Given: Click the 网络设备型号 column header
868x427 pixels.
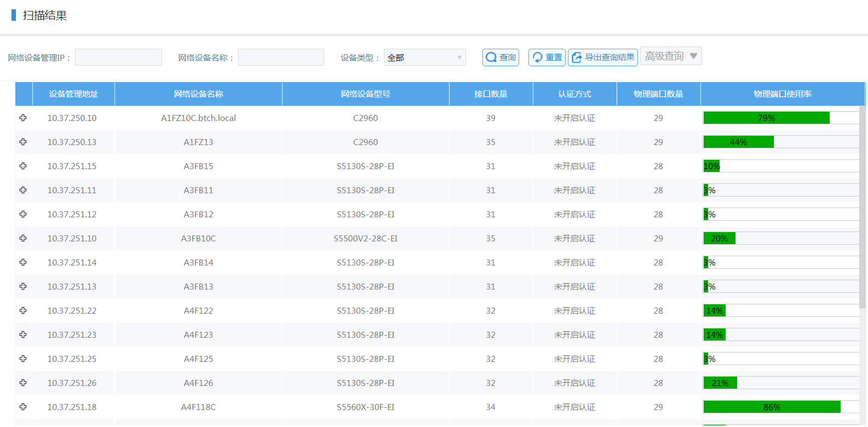Looking at the screenshot, I should [365, 94].
